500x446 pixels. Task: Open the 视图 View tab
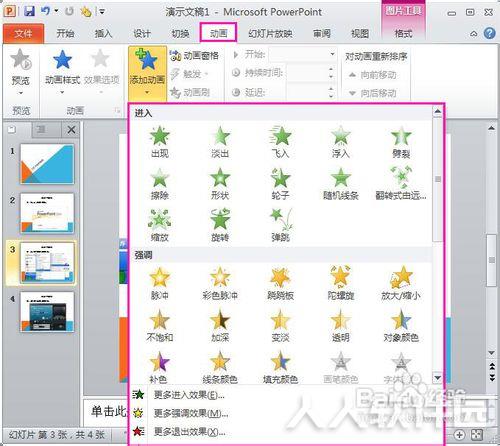click(360, 34)
